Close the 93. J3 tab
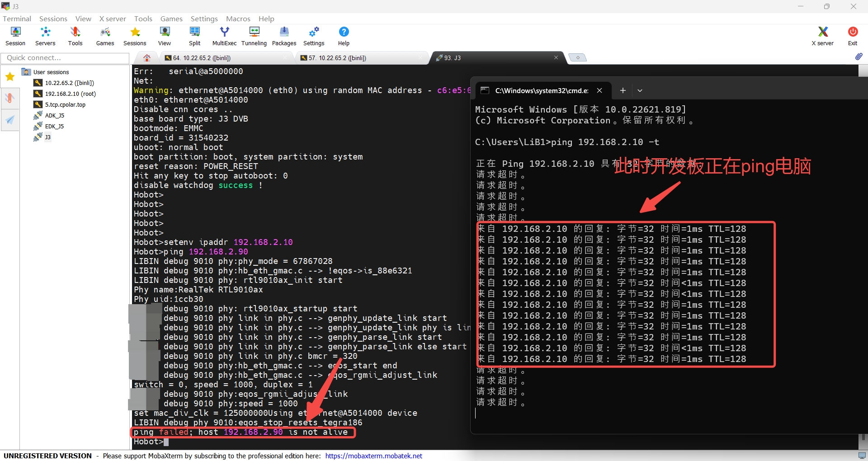The width and height of the screenshot is (868, 461). pyautogui.click(x=556, y=57)
